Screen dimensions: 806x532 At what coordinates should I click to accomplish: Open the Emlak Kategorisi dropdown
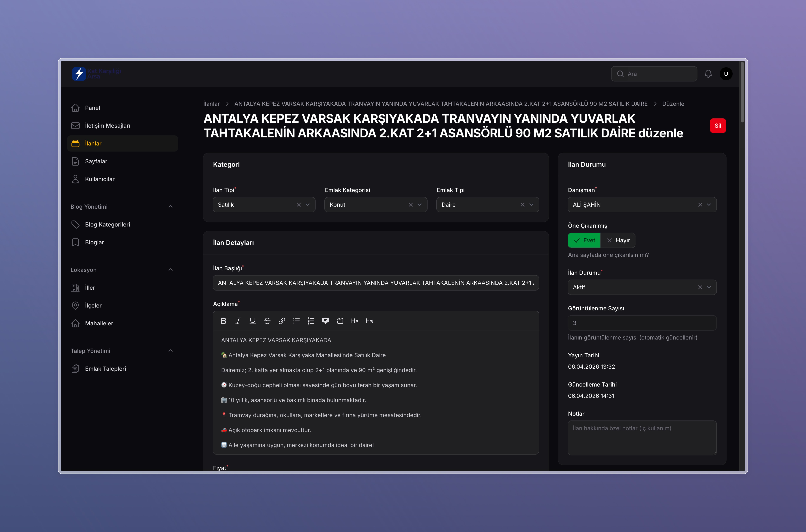[420, 205]
